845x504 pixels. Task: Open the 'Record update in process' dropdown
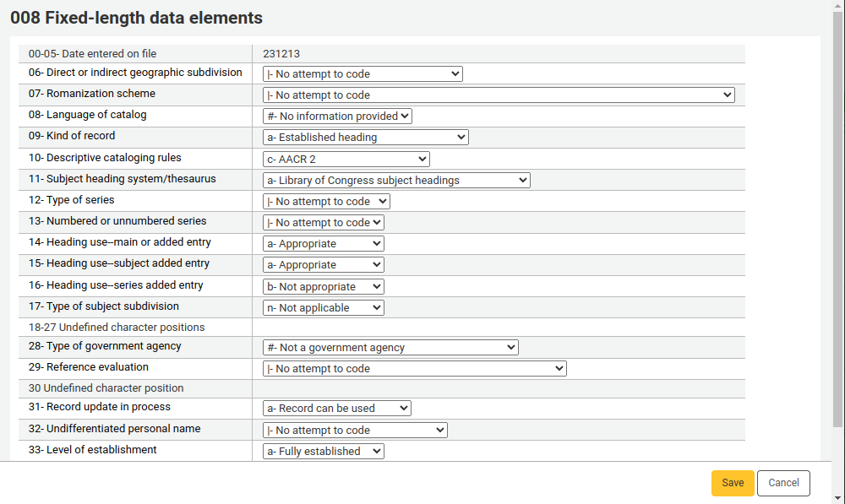(336, 408)
